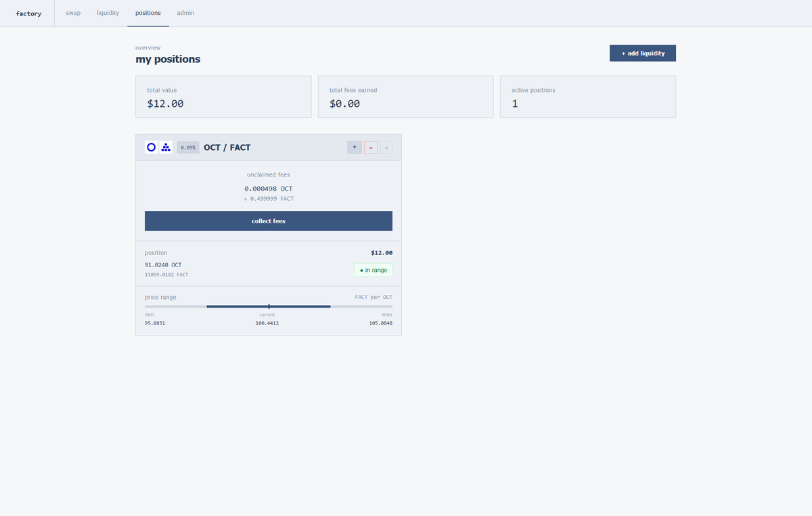812x516 pixels.
Task: Click the price range bar
Action: tap(269, 306)
